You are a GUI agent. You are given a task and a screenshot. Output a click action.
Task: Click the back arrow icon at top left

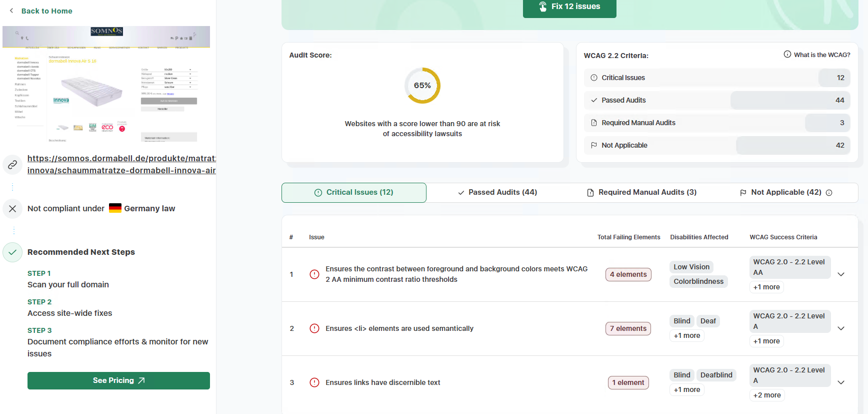pos(11,11)
